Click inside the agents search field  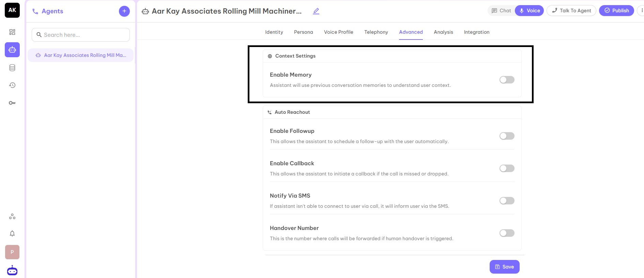point(80,35)
